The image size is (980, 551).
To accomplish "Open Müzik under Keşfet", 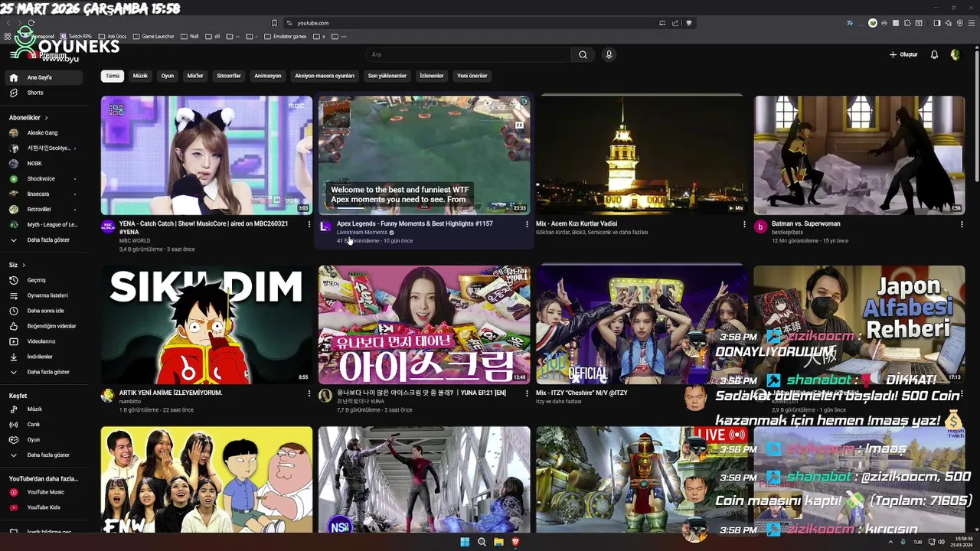I will coord(44,409).
